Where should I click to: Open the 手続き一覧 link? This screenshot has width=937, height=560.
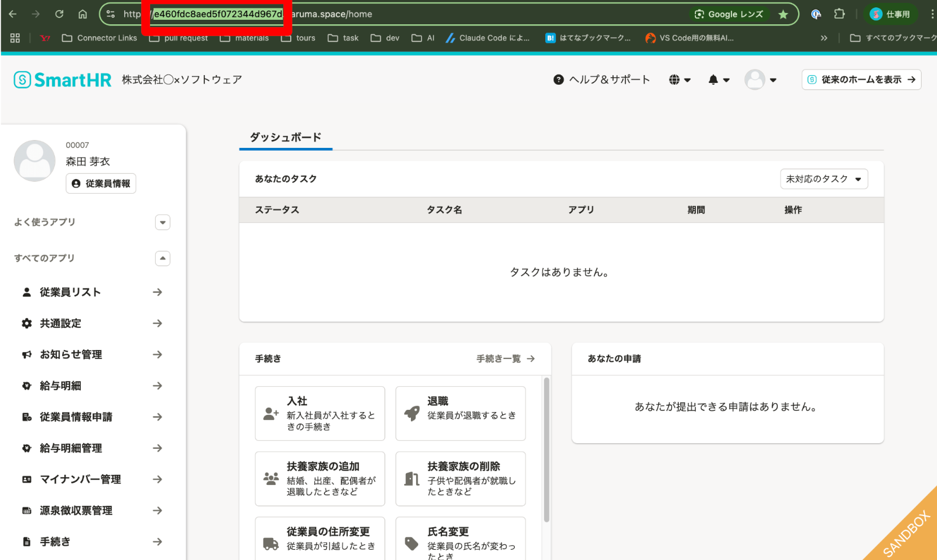click(505, 359)
